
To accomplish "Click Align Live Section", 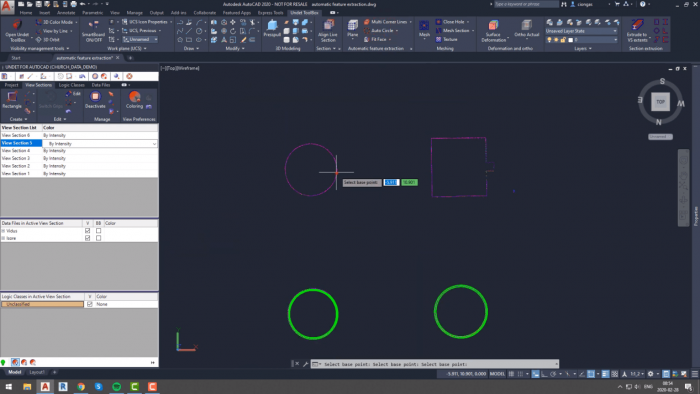I will click(x=328, y=31).
